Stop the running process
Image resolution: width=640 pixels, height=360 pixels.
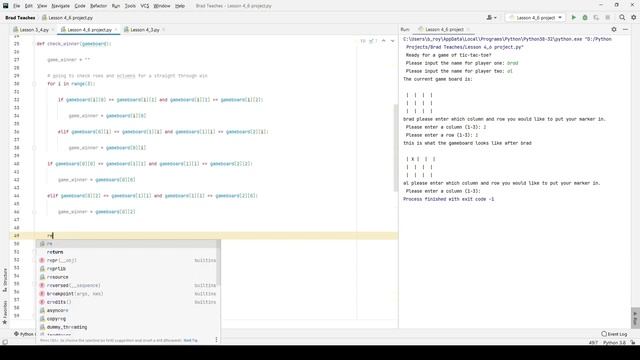point(607,18)
